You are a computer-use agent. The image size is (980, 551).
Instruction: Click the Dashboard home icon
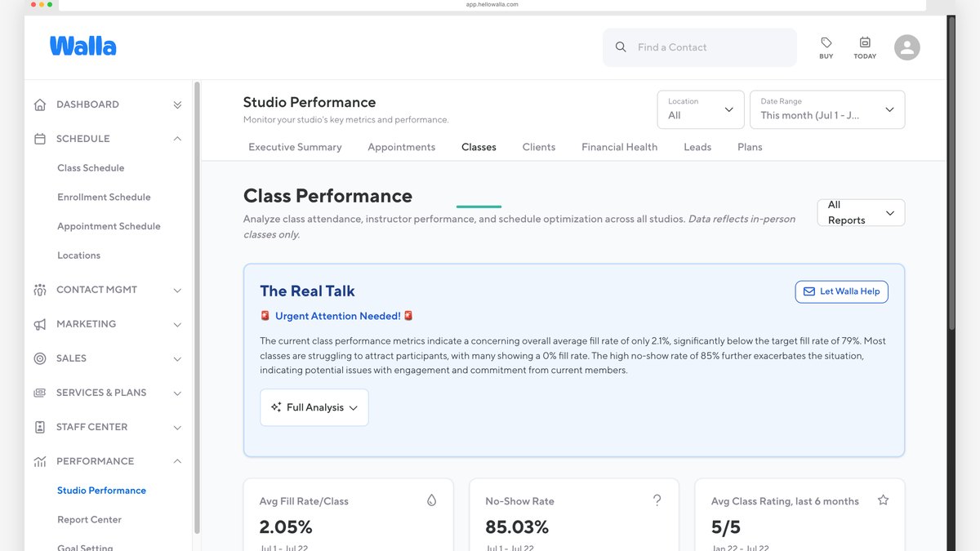click(x=40, y=104)
